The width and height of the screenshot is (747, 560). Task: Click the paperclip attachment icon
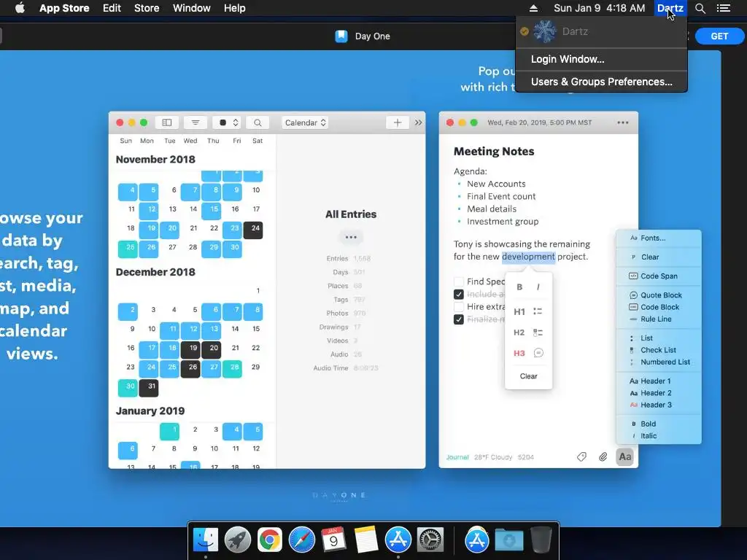point(603,456)
